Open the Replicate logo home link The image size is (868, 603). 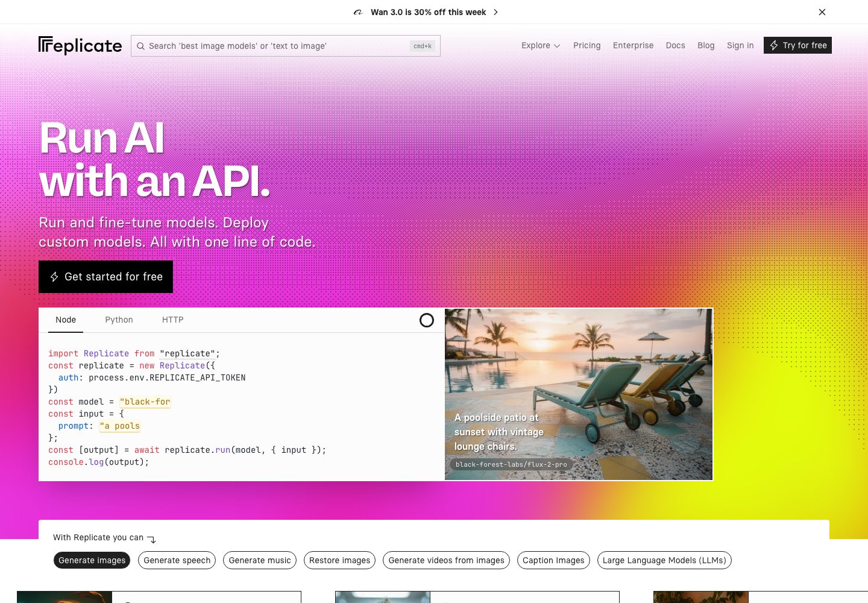(x=80, y=46)
